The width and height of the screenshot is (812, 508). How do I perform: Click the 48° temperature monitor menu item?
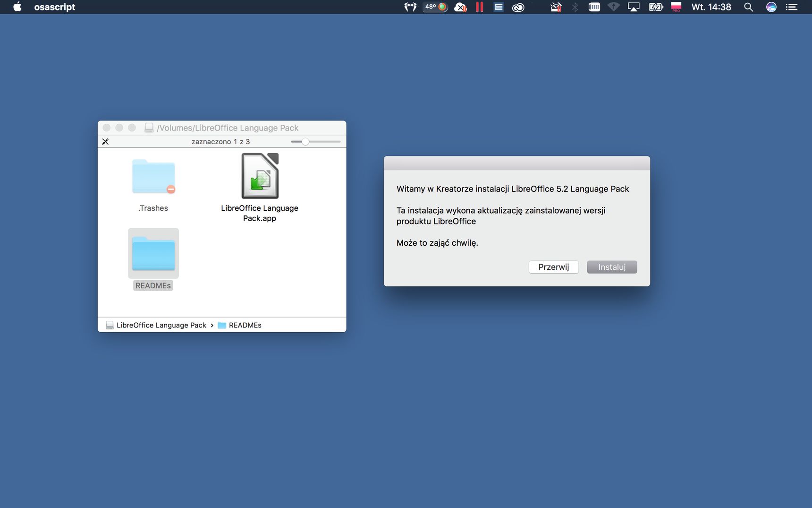(x=435, y=7)
